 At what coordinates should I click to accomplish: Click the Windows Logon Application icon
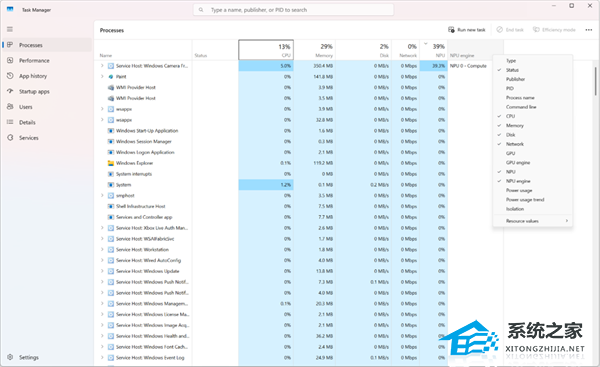111,152
